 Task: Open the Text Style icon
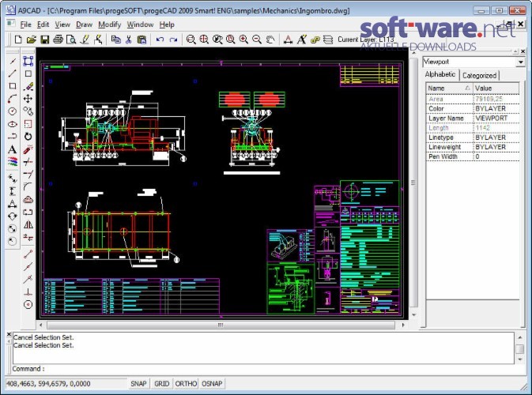[301, 39]
